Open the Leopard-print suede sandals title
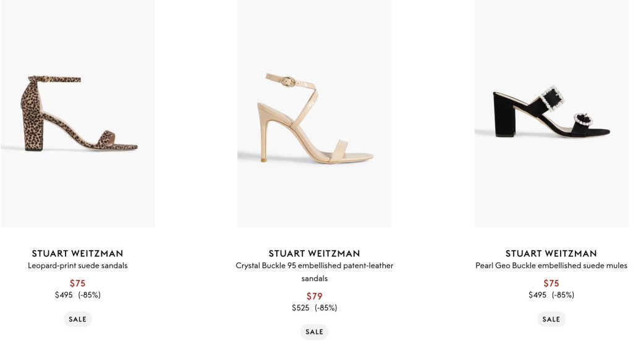The height and width of the screenshot is (364, 633). 78,266
